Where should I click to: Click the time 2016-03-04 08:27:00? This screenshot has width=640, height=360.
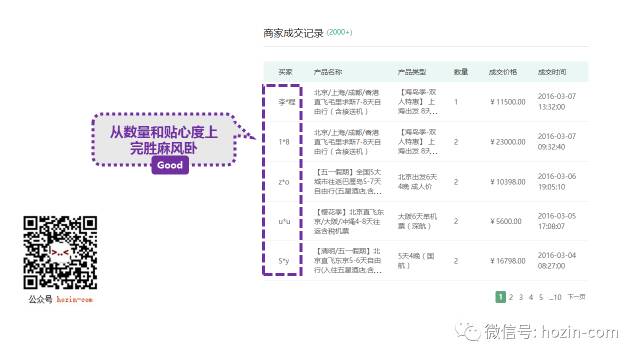point(557,261)
